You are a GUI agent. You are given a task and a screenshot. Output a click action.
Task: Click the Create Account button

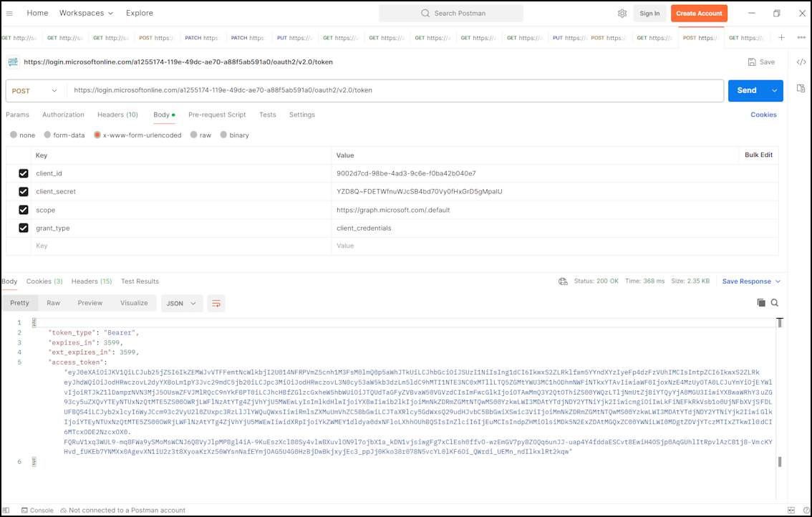pos(699,14)
